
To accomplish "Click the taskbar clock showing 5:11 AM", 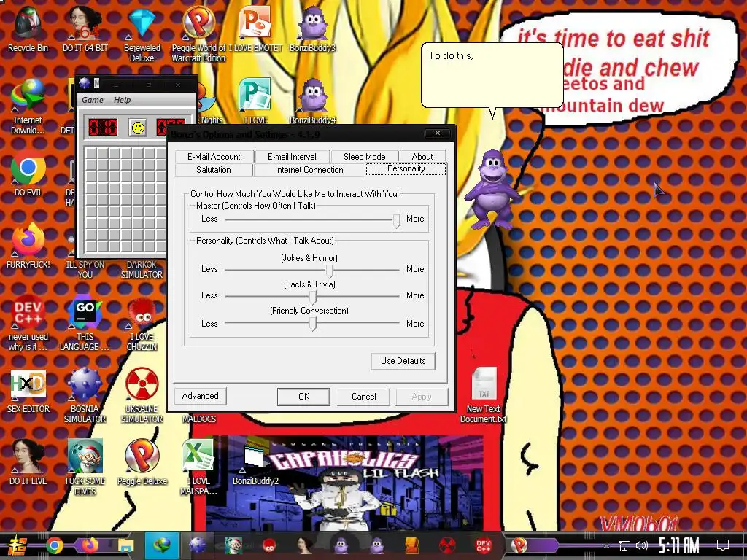I will point(678,545).
